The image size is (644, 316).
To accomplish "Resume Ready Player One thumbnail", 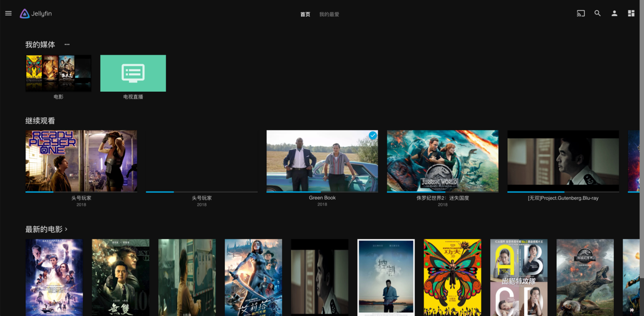I will tap(81, 161).
